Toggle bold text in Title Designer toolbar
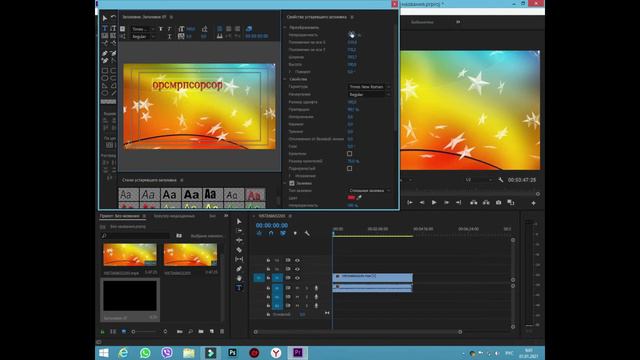Image resolution: width=640 pixels, height=360 pixels. tap(161, 29)
